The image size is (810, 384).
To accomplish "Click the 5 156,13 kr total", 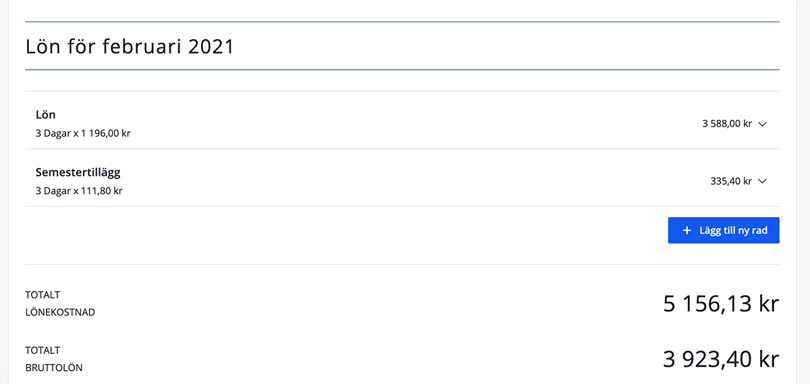I will point(721,304).
